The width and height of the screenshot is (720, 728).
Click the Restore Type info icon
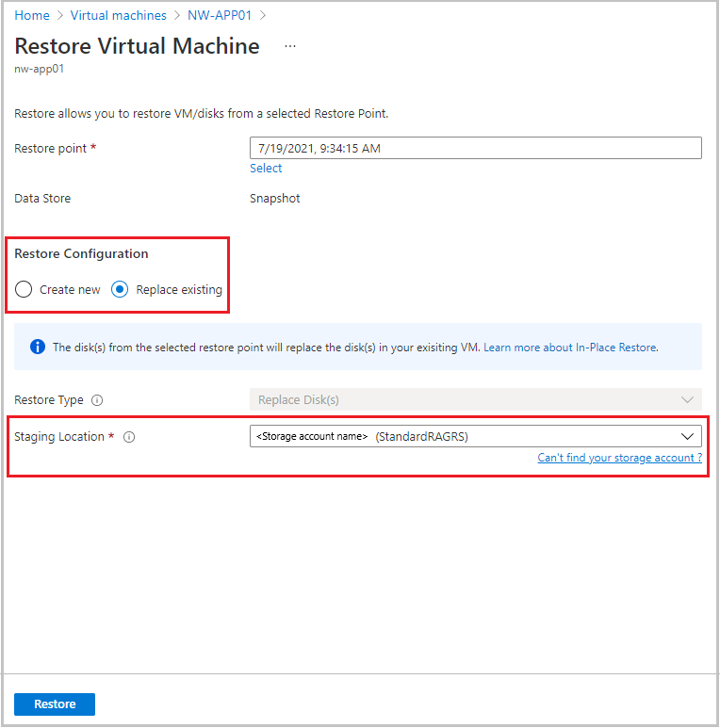coord(97,400)
